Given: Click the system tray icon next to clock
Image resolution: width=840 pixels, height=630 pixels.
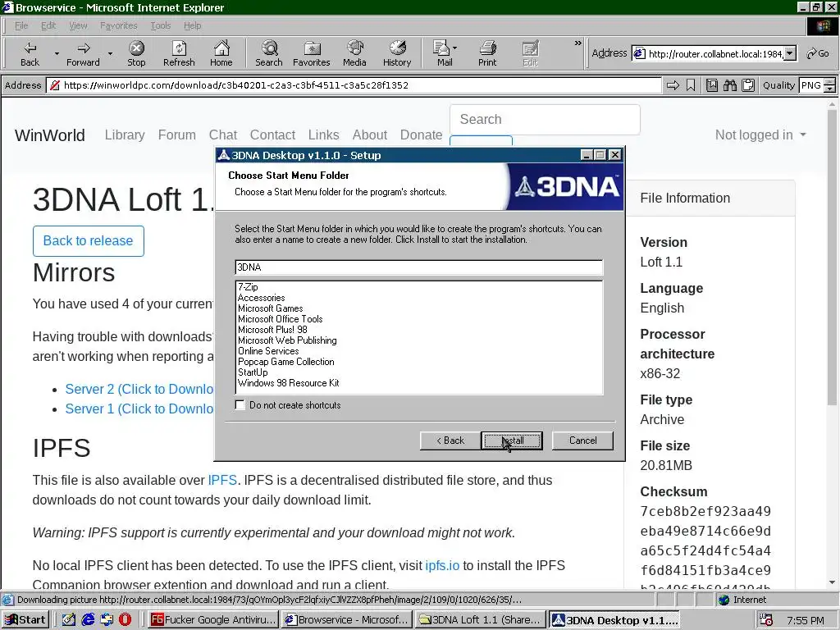Looking at the screenshot, I should click(x=766, y=620).
